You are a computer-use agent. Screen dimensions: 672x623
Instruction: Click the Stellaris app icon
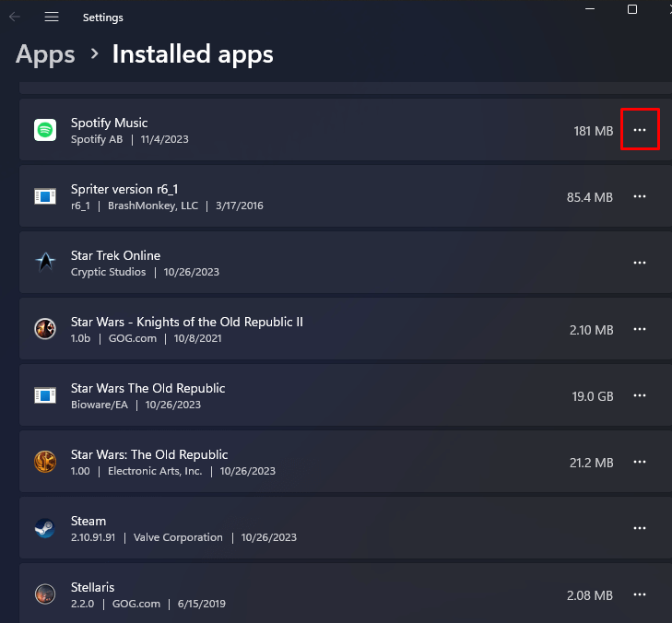(45, 594)
